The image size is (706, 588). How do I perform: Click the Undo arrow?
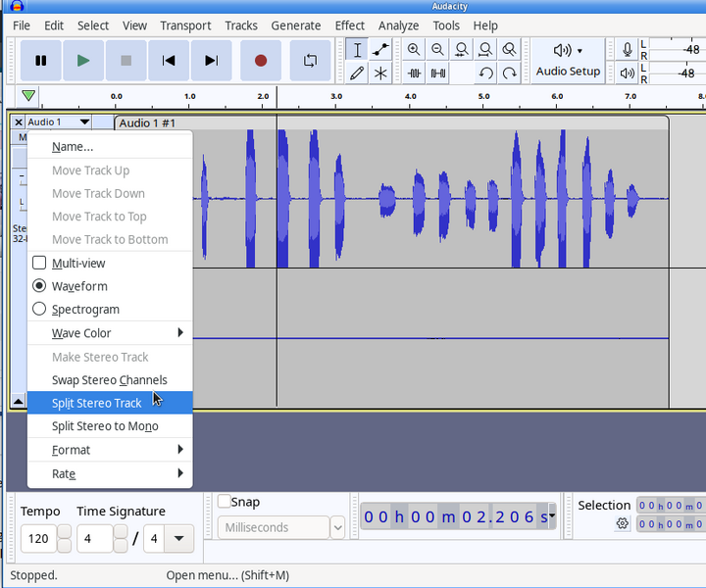(x=485, y=73)
